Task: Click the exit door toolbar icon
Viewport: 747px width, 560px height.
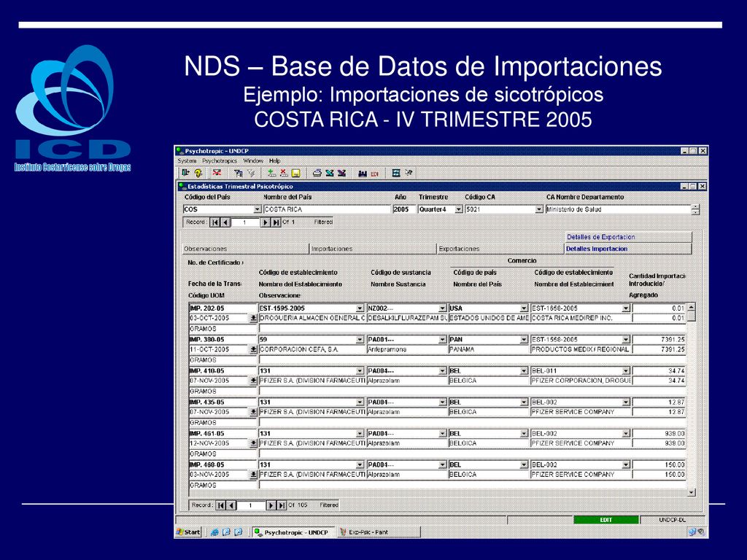Action: click(185, 174)
